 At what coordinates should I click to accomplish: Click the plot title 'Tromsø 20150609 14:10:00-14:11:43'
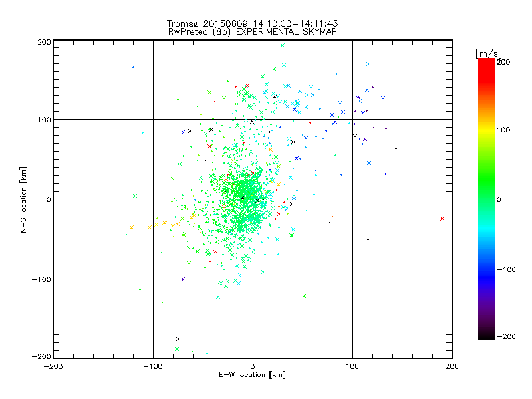coord(252,23)
